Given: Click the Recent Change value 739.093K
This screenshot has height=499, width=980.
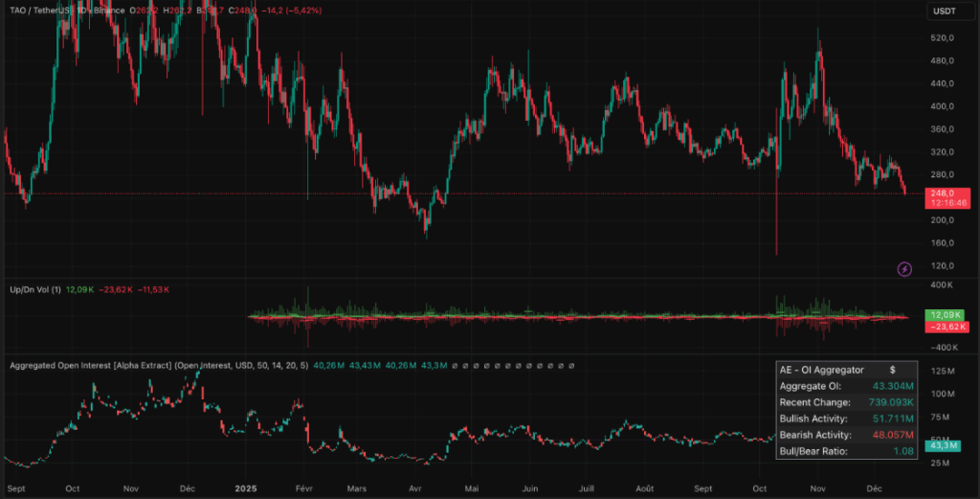Looking at the screenshot, I should pyautogui.click(x=891, y=402).
